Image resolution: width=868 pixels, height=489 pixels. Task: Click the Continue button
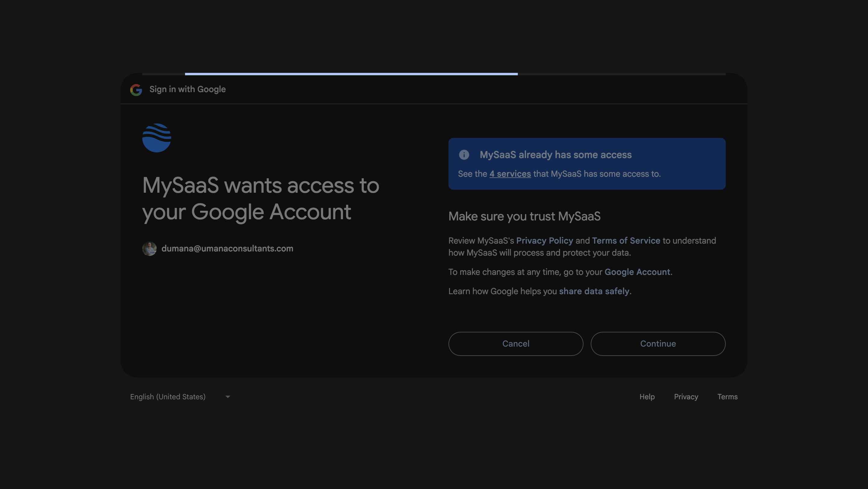[658, 344]
